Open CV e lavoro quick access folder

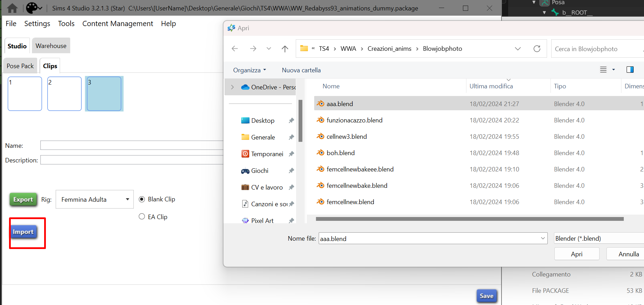tap(262, 187)
